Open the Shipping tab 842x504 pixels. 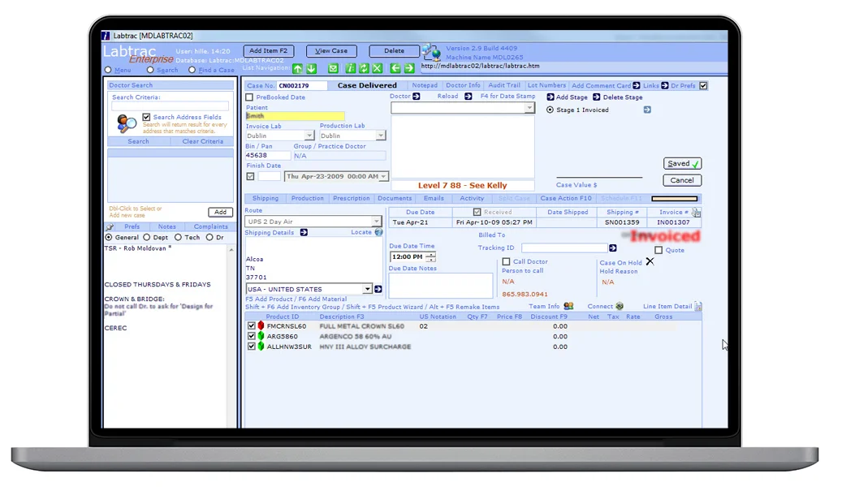click(x=266, y=198)
